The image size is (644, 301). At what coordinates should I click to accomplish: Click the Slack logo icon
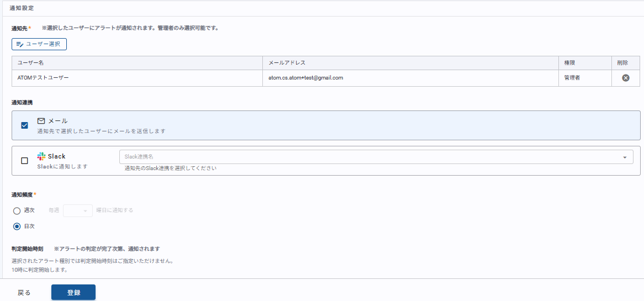[x=41, y=156]
